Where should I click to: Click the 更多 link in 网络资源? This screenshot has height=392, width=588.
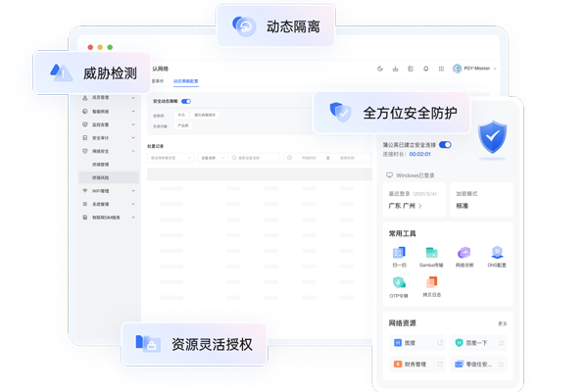pos(502,323)
